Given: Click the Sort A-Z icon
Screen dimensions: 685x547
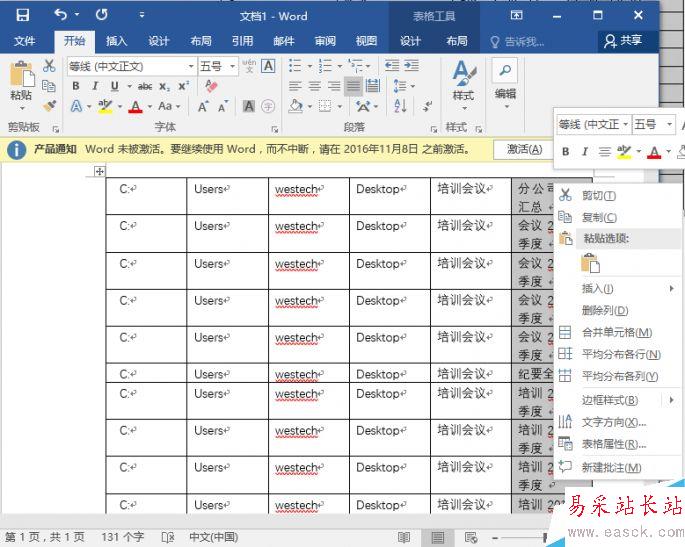Looking at the screenshot, I should click(x=400, y=106).
